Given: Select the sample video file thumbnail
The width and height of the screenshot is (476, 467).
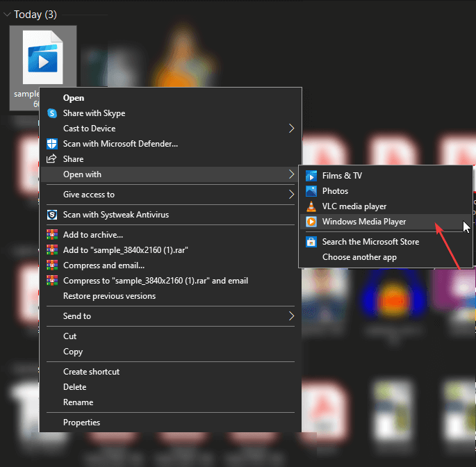Looking at the screenshot, I should (x=43, y=57).
